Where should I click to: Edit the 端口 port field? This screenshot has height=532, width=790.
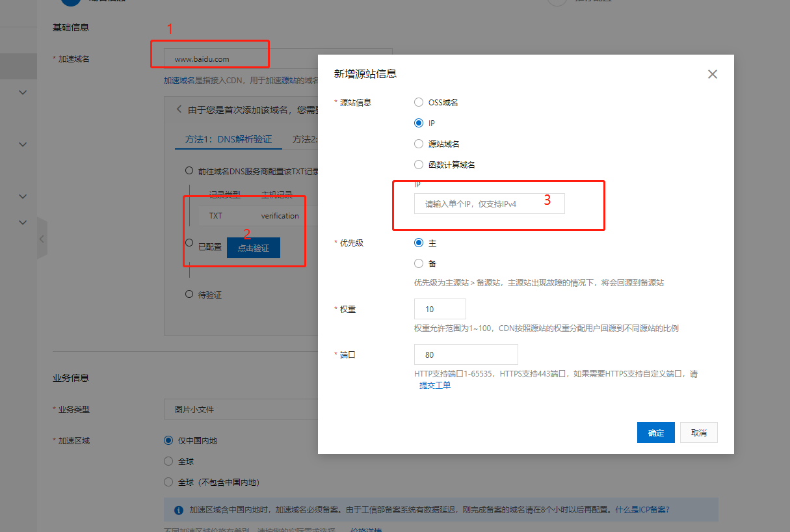pyautogui.click(x=466, y=354)
